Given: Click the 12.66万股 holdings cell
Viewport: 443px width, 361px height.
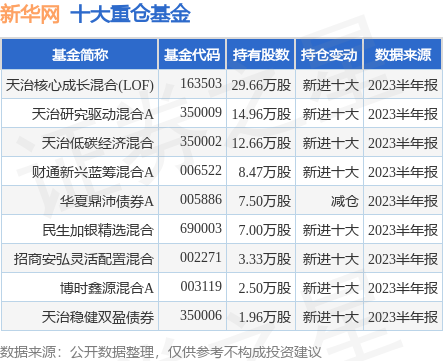Looking at the screenshot, I should click(x=261, y=143).
